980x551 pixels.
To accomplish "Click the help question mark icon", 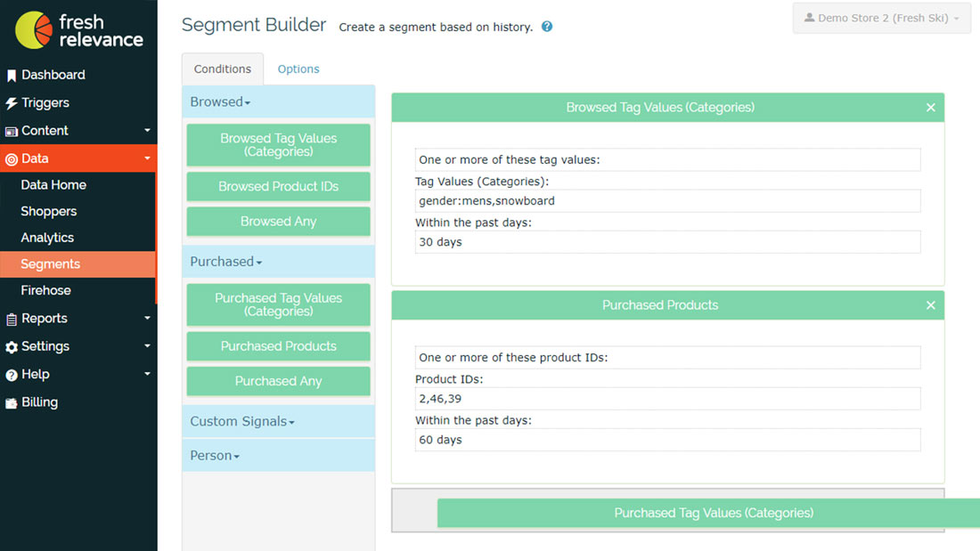I will coord(547,27).
